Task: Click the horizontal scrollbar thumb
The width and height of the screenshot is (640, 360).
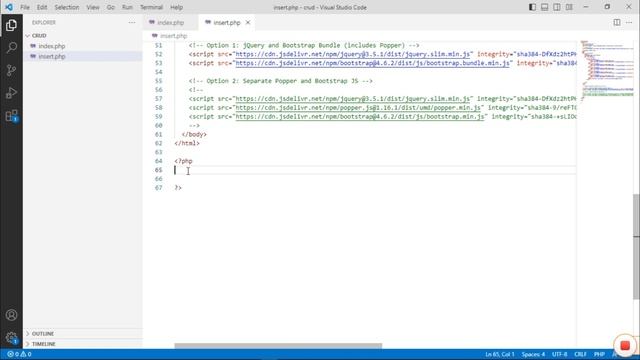Action: pyautogui.click(x=278, y=346)
